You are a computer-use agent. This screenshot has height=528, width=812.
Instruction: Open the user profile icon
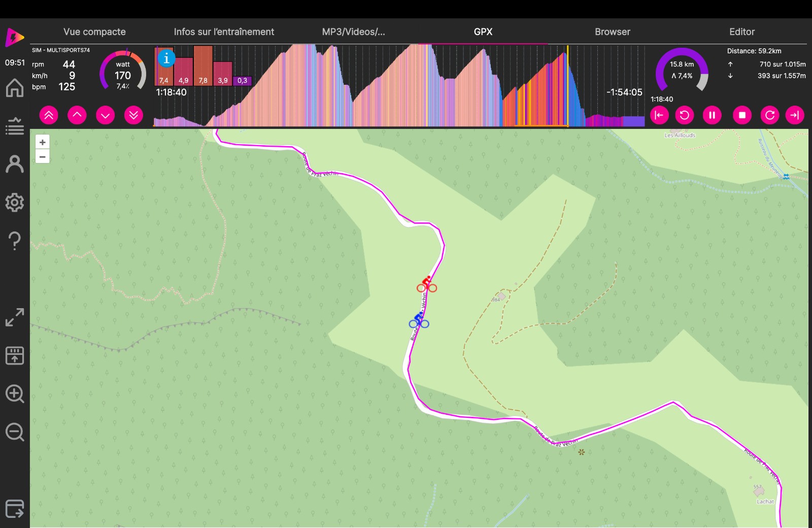pos(15,164)
